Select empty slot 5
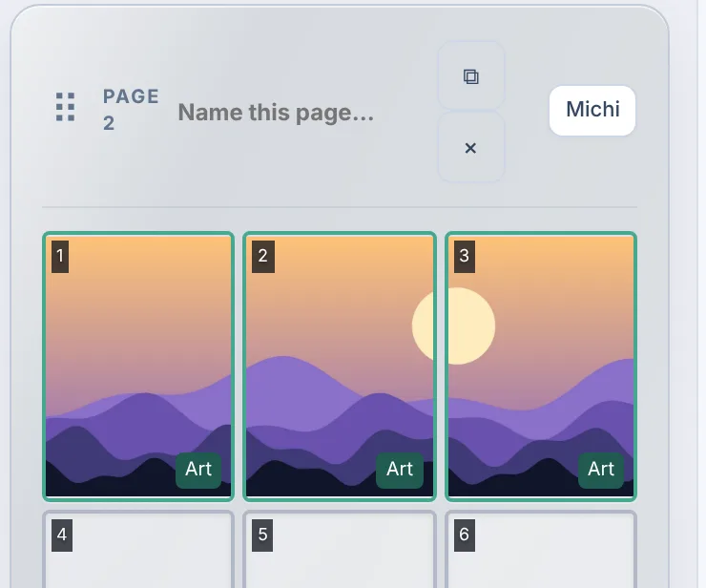The height and width of the screenshot is (588, 706). tap(340, 550)
